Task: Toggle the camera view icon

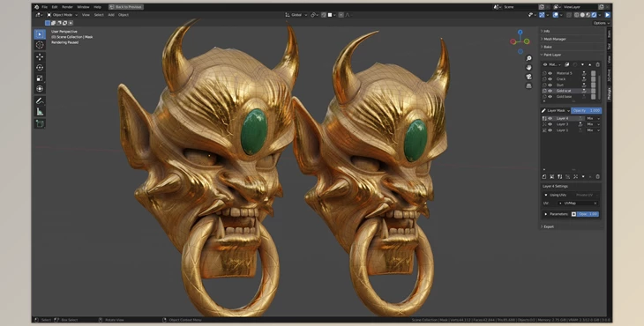Action: (528, 77)
